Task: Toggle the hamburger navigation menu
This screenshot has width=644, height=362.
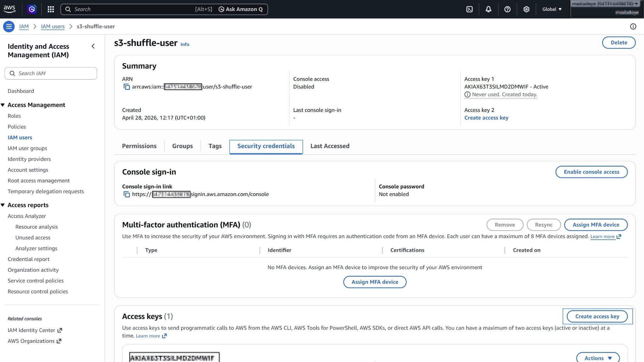Action: [9, 26]
